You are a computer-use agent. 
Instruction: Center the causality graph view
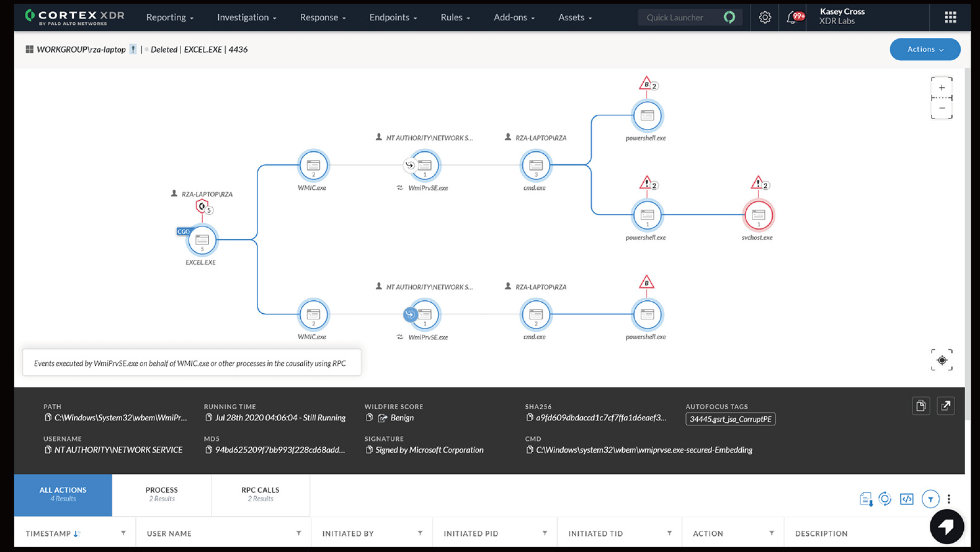coord(942,360)
